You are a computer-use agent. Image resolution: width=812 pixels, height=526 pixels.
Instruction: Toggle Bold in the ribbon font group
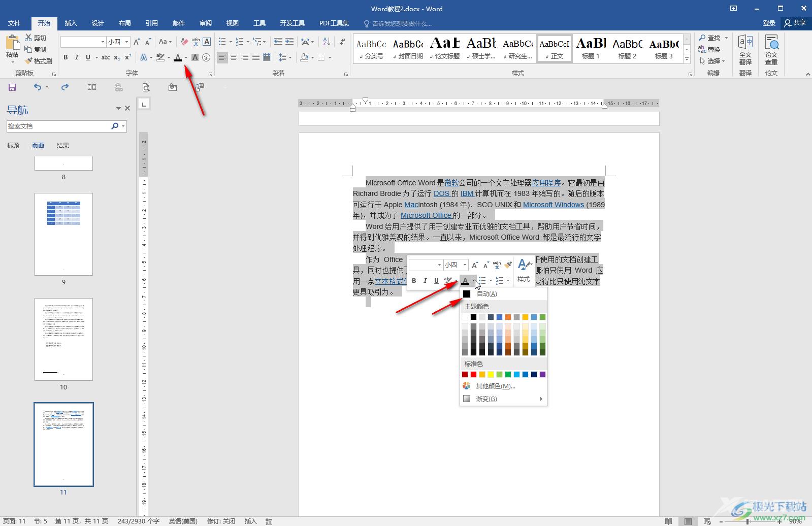pos(66,57)
